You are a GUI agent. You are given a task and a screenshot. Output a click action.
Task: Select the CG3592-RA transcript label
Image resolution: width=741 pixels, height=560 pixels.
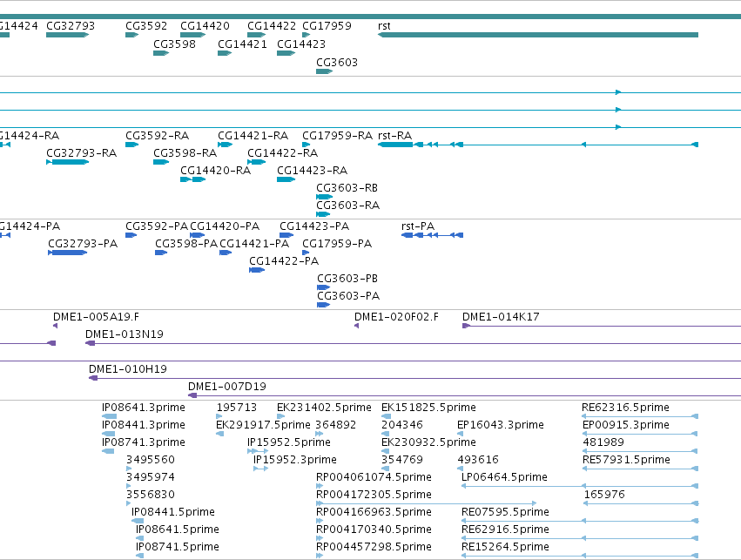coord(158,136)
